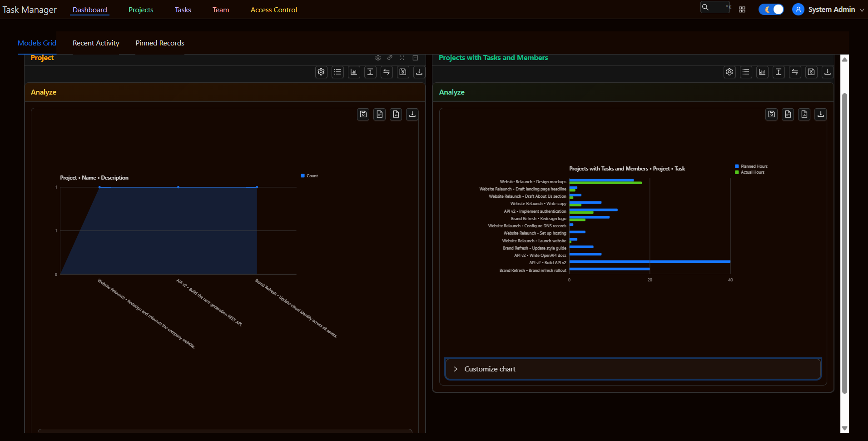Screen dimensions: 868x441
Task: Download the Planned Hours bar chart image
Action: tap(821, 114)
